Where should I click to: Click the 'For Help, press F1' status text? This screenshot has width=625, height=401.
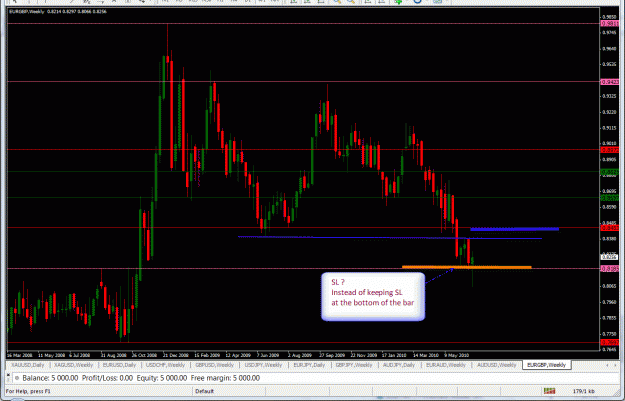[28, 391]
